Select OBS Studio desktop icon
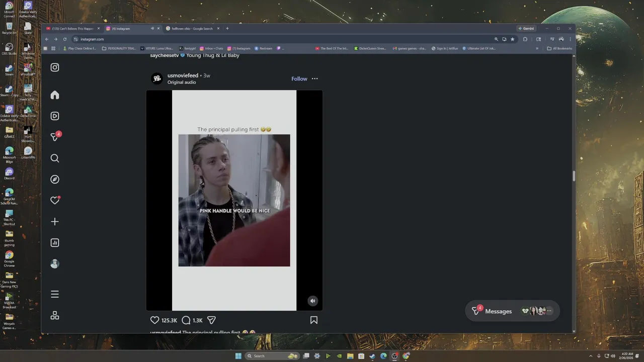Image resolution: width=644 pixels, height=362 pixels. coord(9,49)
